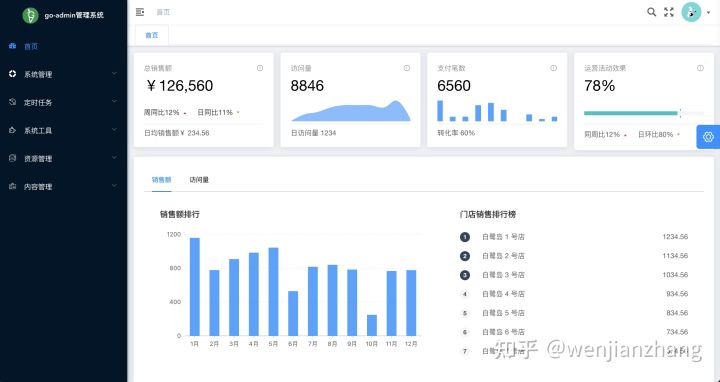Screen dimensions: 720x382
Task: Click 日均销售额 ￥234.56 text
Action: (x=177, y=133)
